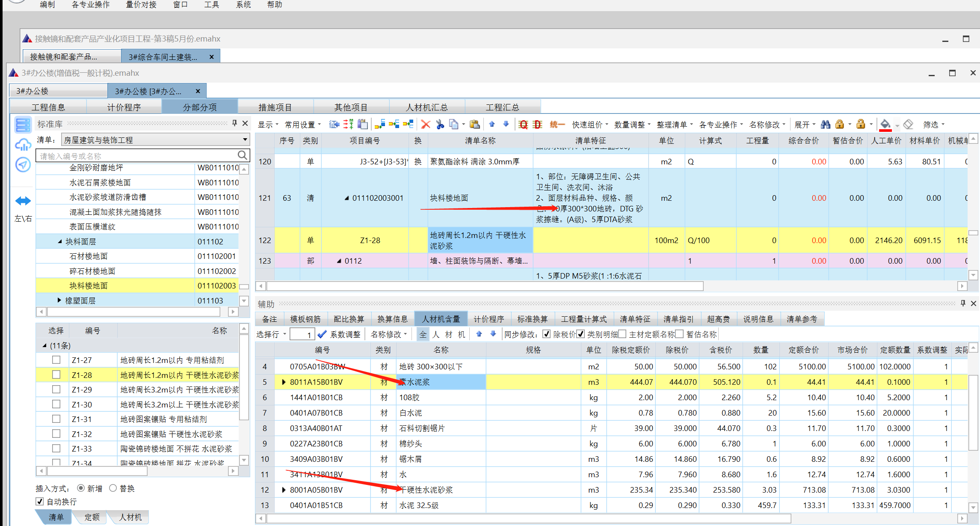Select the 替换 insert mode radio button
The width and height of the screenshot is (980, 526).
pyautogui.click(x=113, y=488)
